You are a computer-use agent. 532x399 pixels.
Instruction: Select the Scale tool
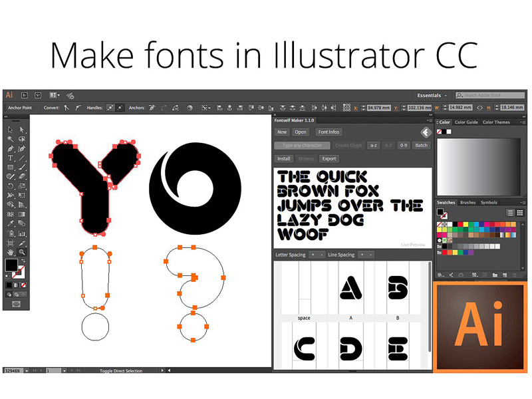tap(22, 186)
